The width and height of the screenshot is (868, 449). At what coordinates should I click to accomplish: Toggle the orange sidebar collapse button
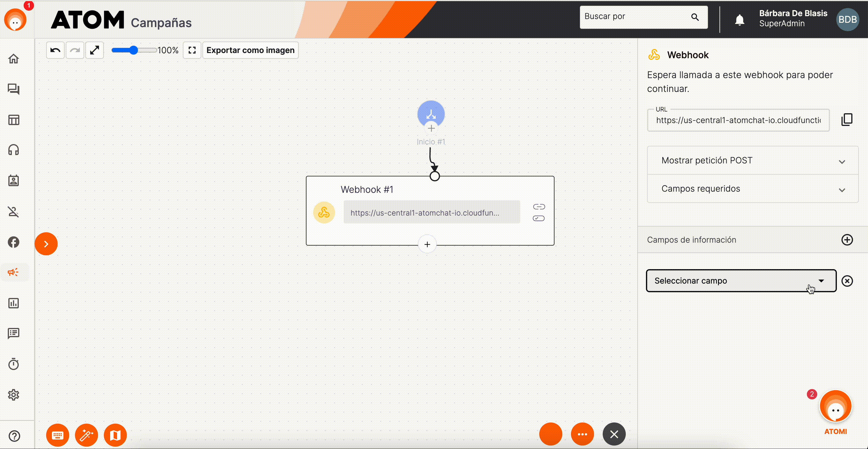click(46, 243)
